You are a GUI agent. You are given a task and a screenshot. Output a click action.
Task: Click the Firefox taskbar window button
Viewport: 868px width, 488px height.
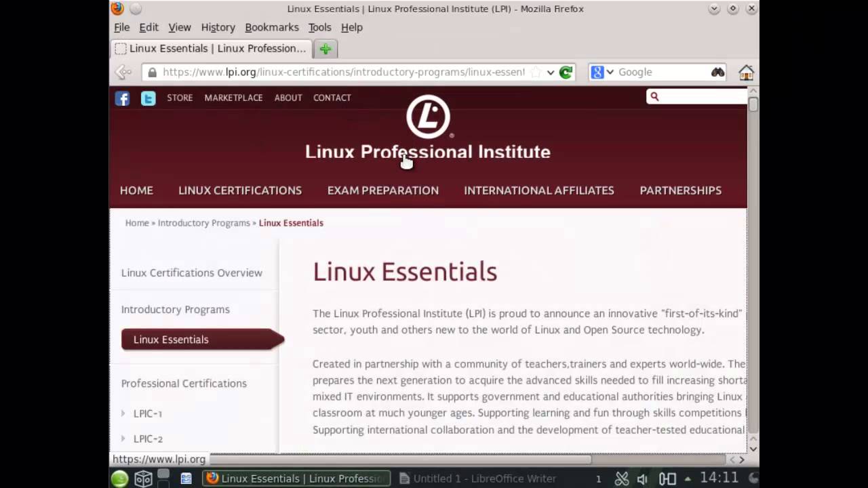(x=296, y=479)
